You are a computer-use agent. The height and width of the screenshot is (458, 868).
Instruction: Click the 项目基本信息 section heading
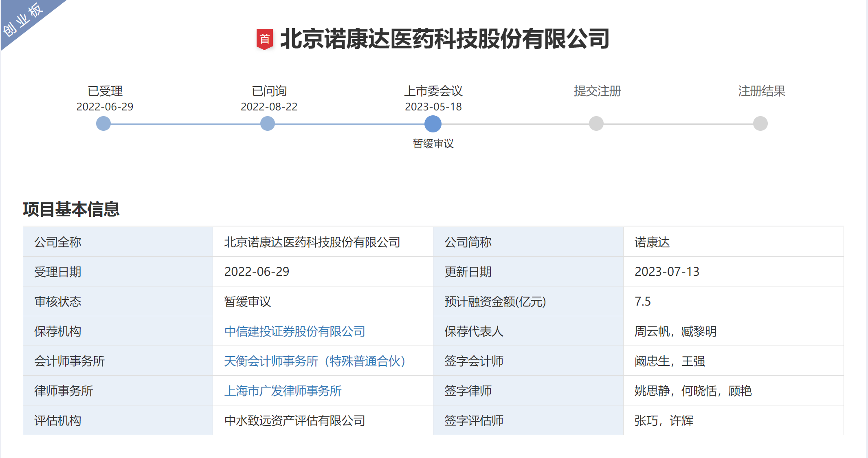tap(71, 209)
